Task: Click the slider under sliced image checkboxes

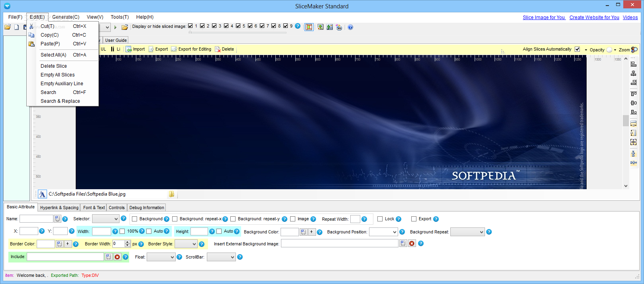Action: [237, 33]
